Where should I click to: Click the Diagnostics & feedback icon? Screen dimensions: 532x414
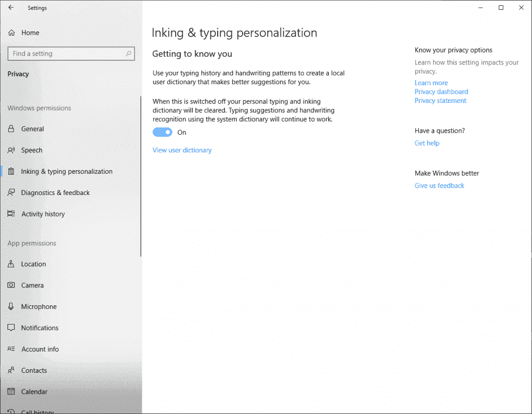point(11,192)
